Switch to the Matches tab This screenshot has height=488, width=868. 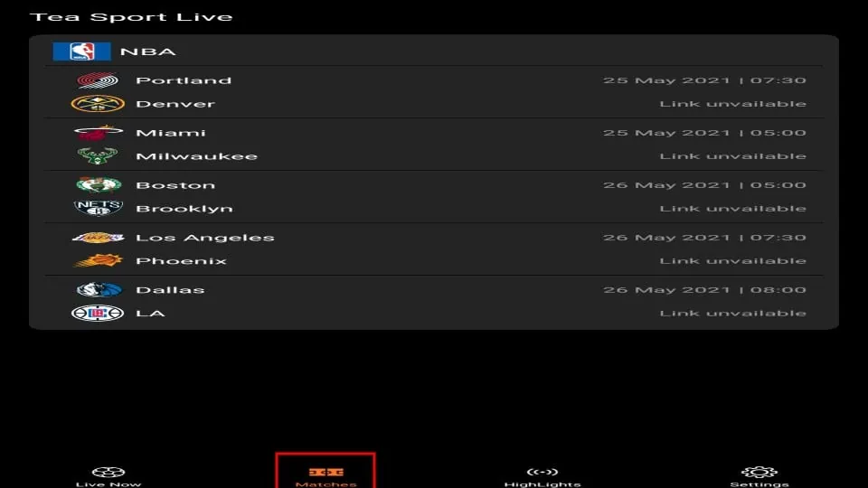point(325,477)
